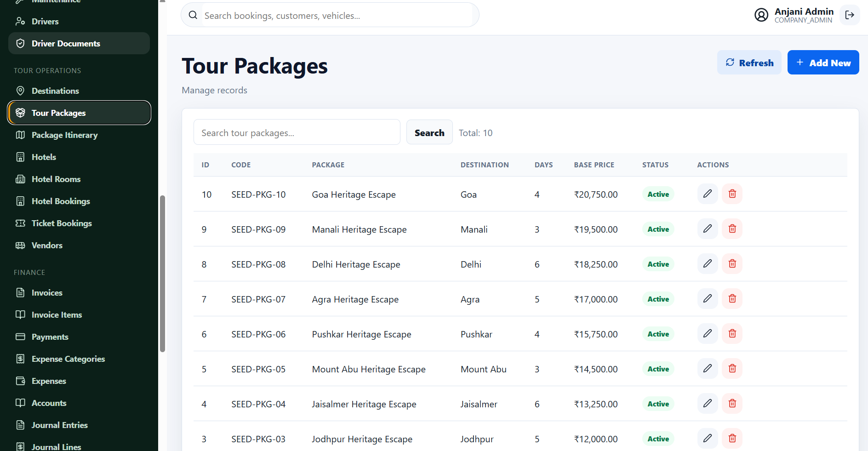
Task: Go to Invoice Items
Action: 79,314
